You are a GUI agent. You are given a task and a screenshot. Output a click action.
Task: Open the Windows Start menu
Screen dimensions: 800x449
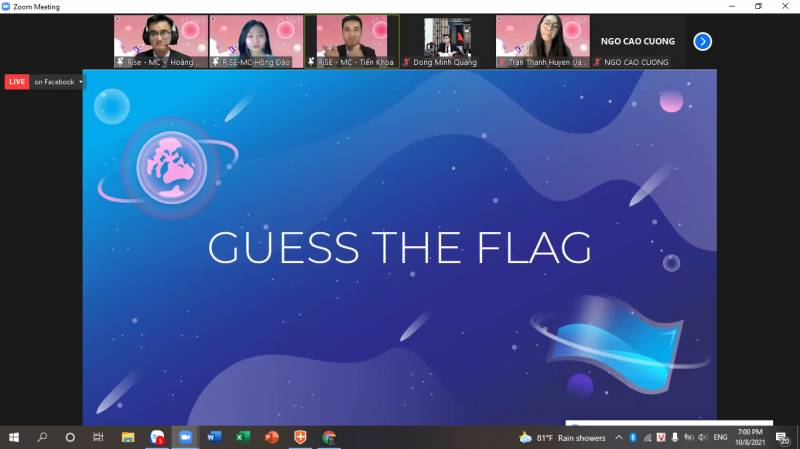click(x=14, y=437)
